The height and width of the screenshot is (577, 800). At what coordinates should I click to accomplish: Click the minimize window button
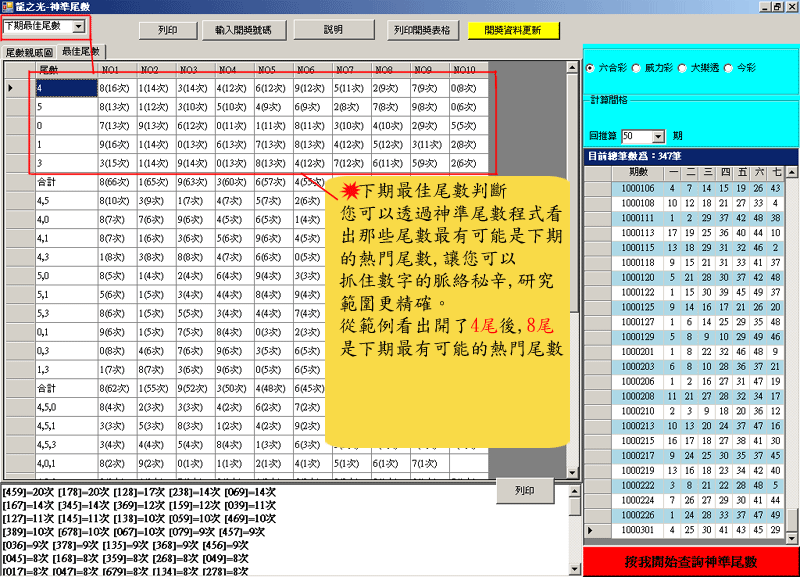(x=763, y=6)
